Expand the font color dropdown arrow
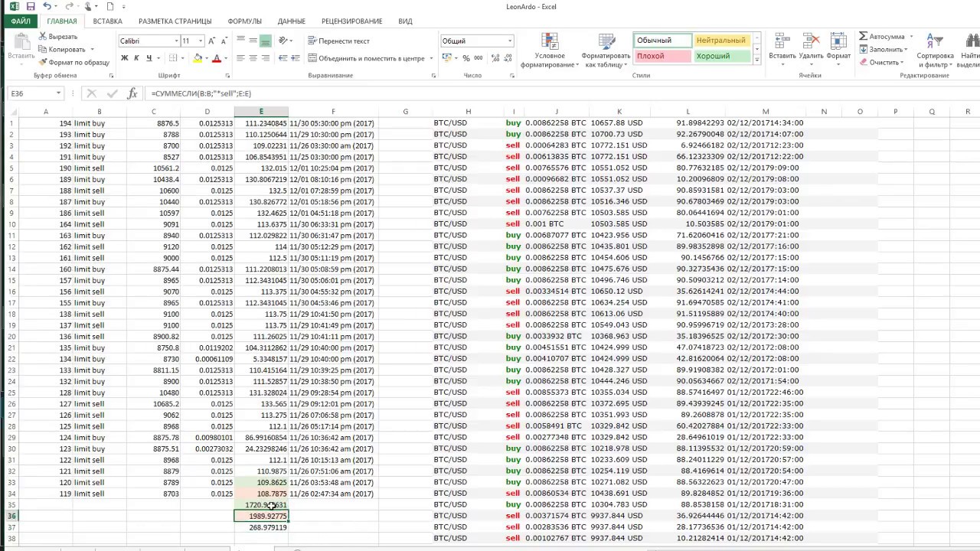Screen dimensions: 980x551 point(227,58)
